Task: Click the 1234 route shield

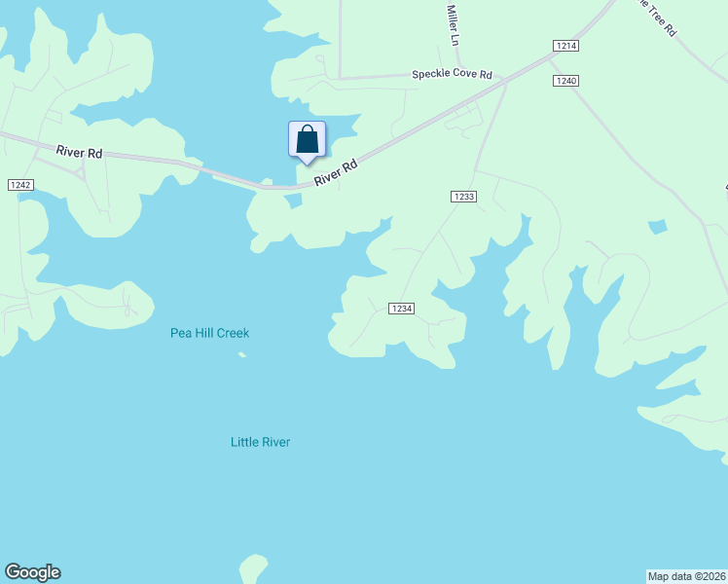Action: point(401,309)
